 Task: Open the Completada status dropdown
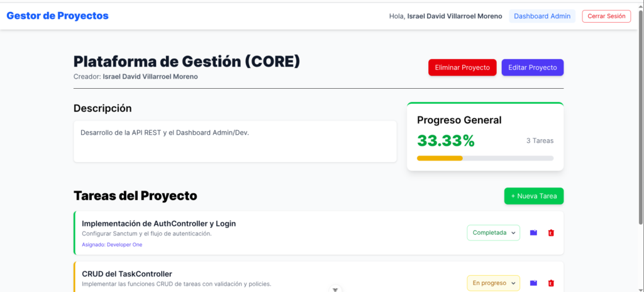click(x=493, y=233)
